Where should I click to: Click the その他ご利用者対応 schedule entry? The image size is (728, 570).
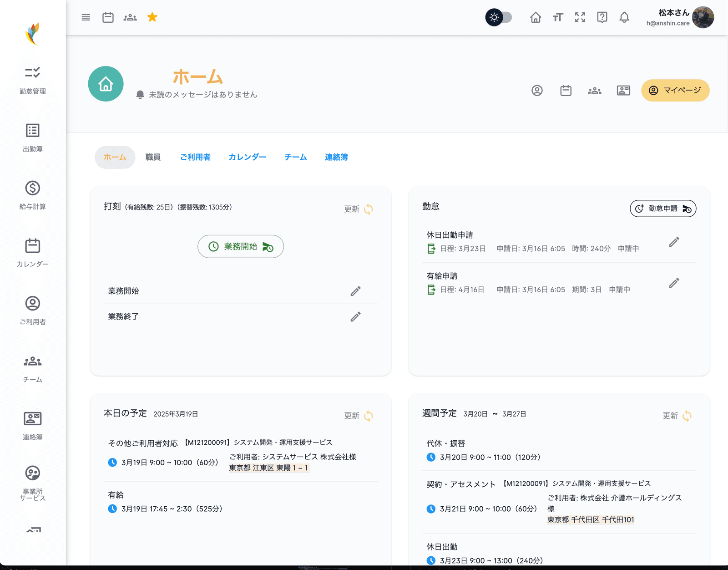[241, 455]
